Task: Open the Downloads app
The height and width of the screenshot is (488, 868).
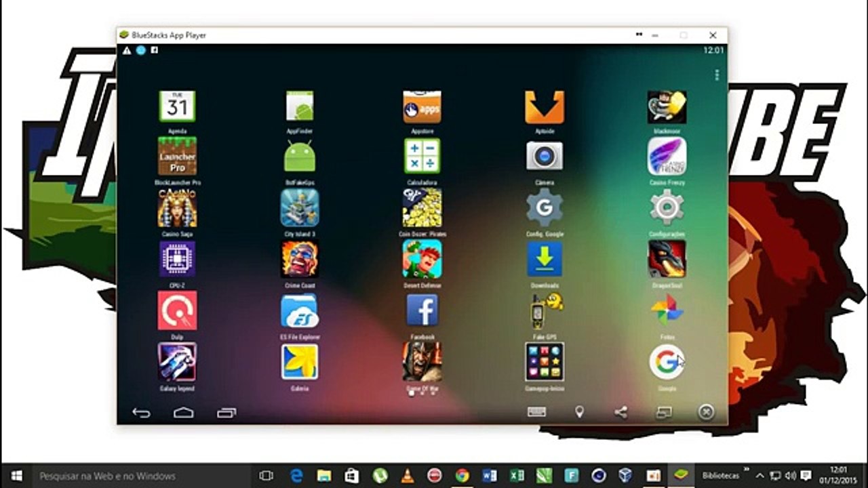Action: tap(545, 259)
